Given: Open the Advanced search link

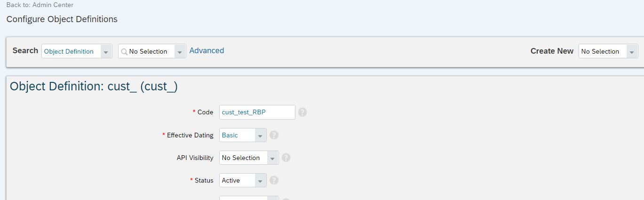Looking at the screenshot, I should [207, 51].
